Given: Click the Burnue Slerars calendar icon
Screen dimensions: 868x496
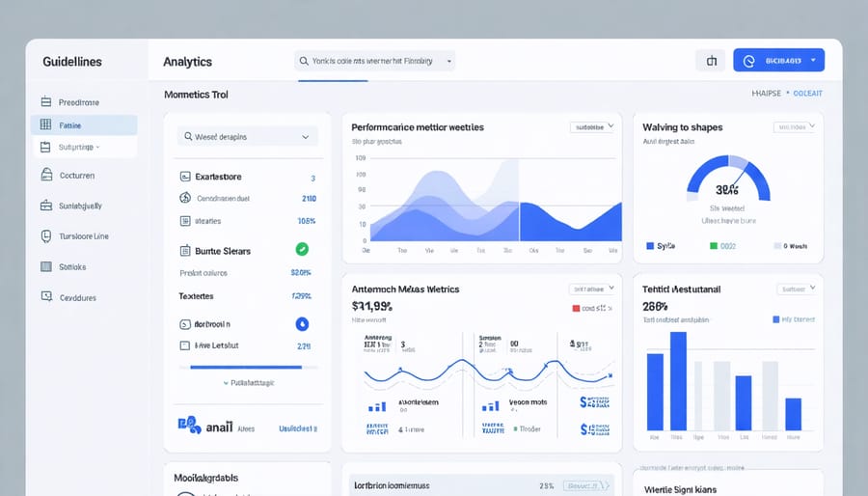Looking at the screenshot, I should tap(185, 251).
